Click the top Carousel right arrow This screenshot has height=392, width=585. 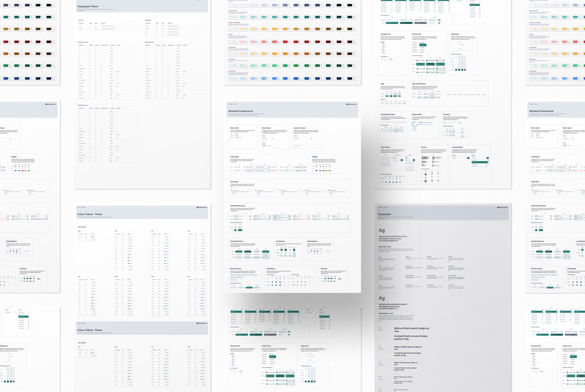(x=460, y=123)
